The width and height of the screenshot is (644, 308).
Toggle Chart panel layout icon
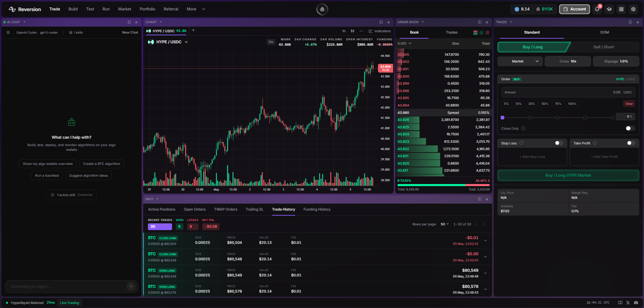tap(381, 22)
